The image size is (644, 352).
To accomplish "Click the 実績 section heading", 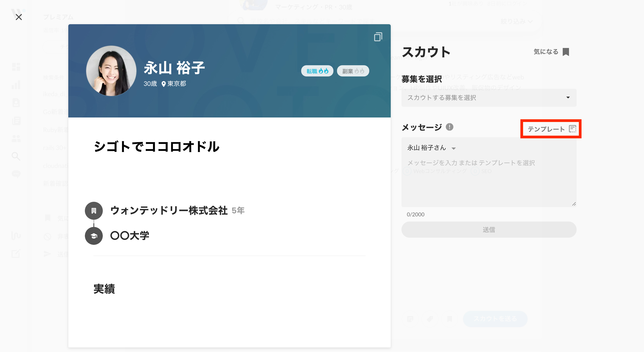I will click(104, 289).
